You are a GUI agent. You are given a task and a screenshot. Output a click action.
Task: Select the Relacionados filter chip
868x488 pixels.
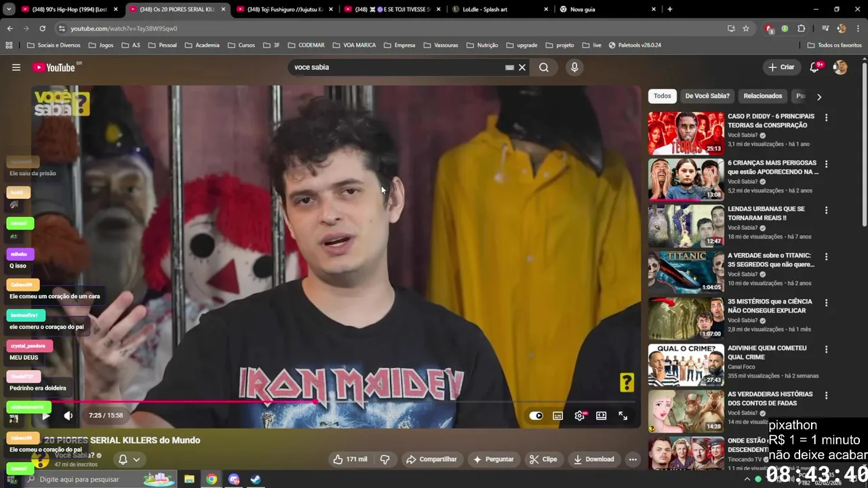[763, 96]
